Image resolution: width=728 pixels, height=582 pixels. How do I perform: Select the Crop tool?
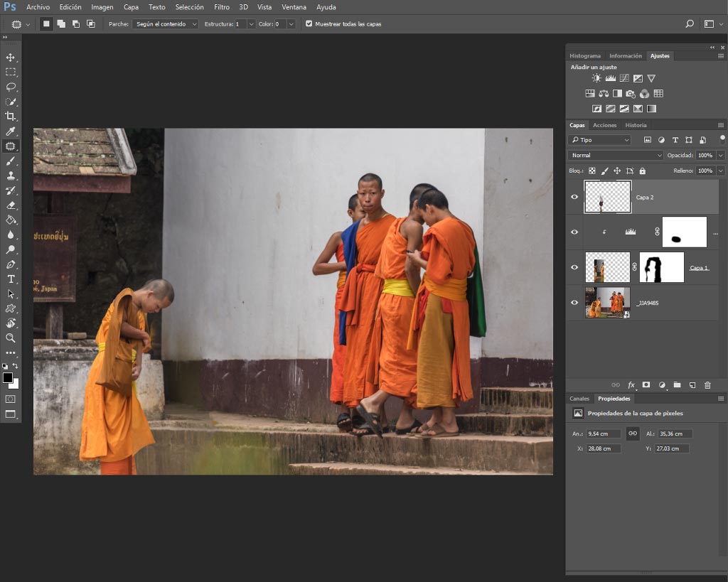click(10, 117)
